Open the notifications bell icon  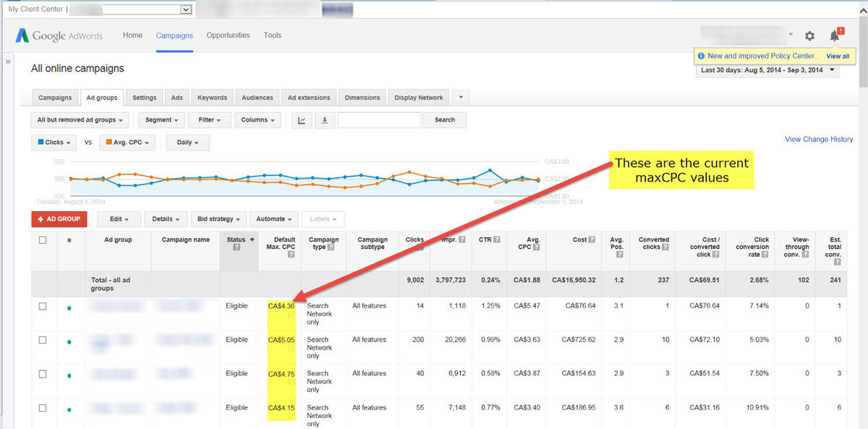click(835, 35)
